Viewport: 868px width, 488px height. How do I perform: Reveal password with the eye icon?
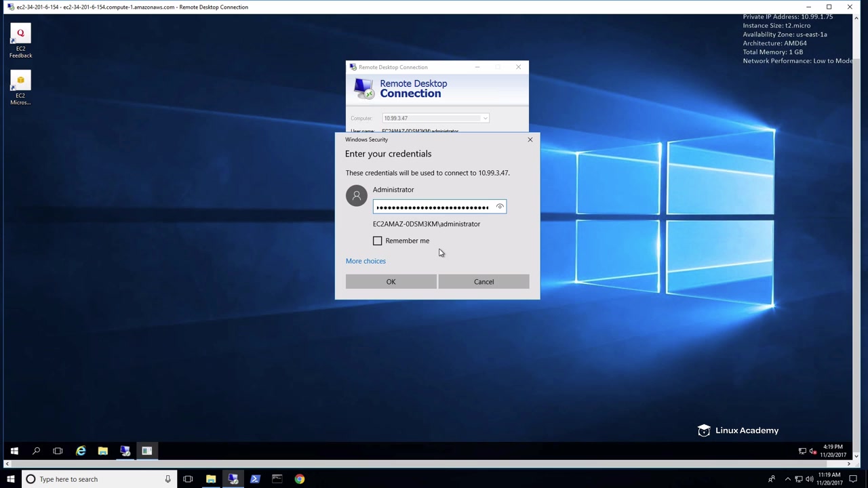pos(500,207)
